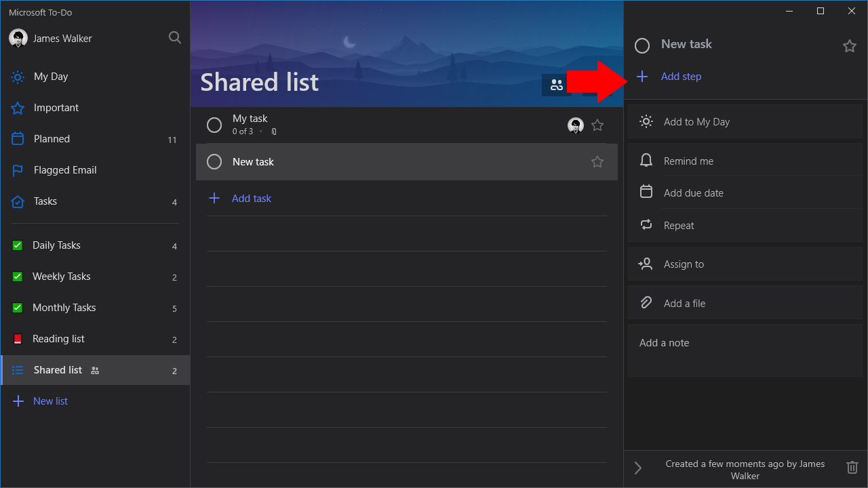Click the My Day sun icon in sidebar
Viewport: 868px width, 488px height.
pos(18,77)
